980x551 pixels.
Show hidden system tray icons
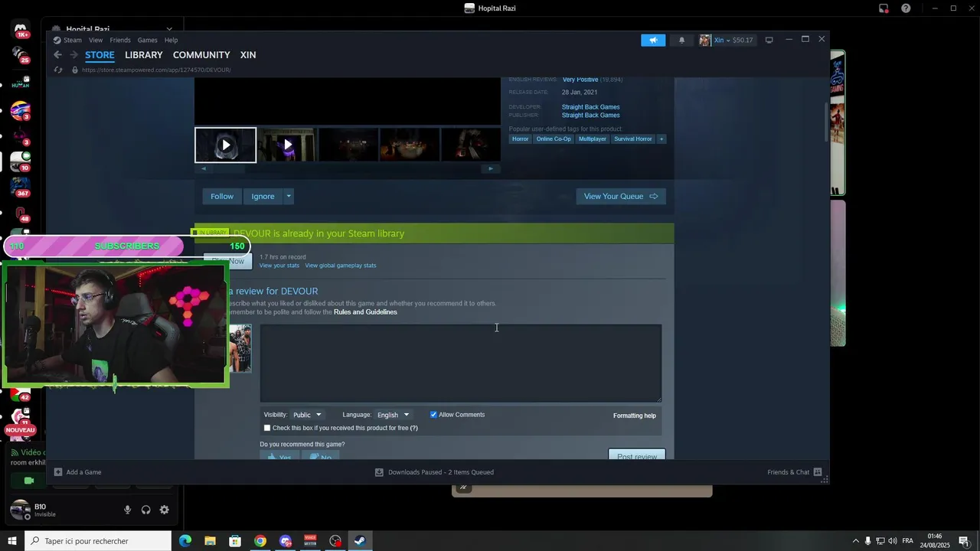click(855, 541)
